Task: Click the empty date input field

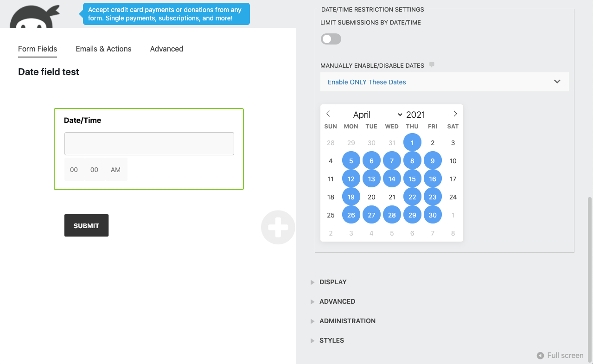Action: (149, 143)
